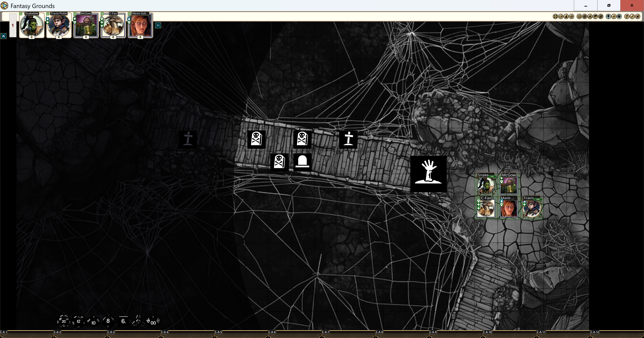Open the question mark help icon
644x338 pixels.
[627, 16]
